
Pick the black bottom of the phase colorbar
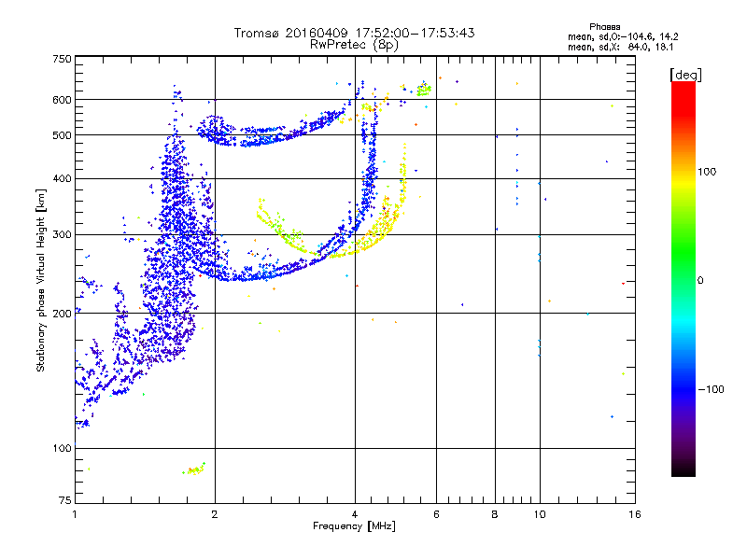tap(684, 469)
